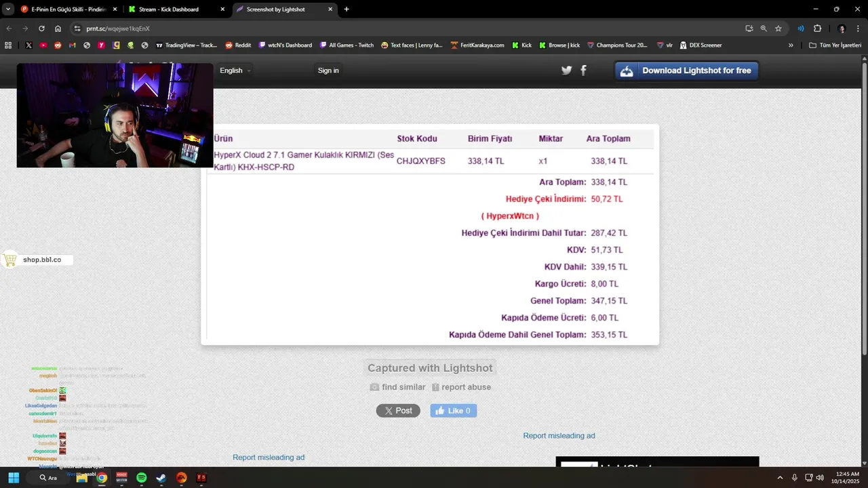Open FeritKarakaya.com bookmark
The image size is (868, 488).
coord(477,45)
